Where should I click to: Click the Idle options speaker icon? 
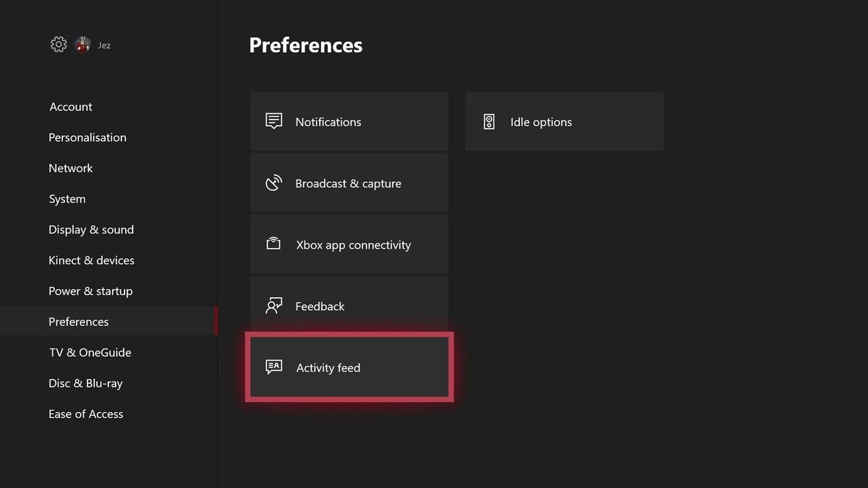point(488,121)
